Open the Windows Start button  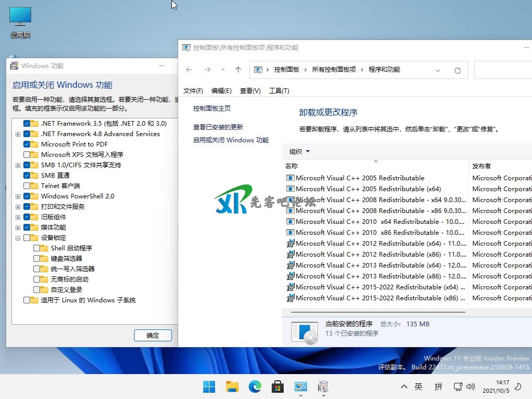(209, 387)
